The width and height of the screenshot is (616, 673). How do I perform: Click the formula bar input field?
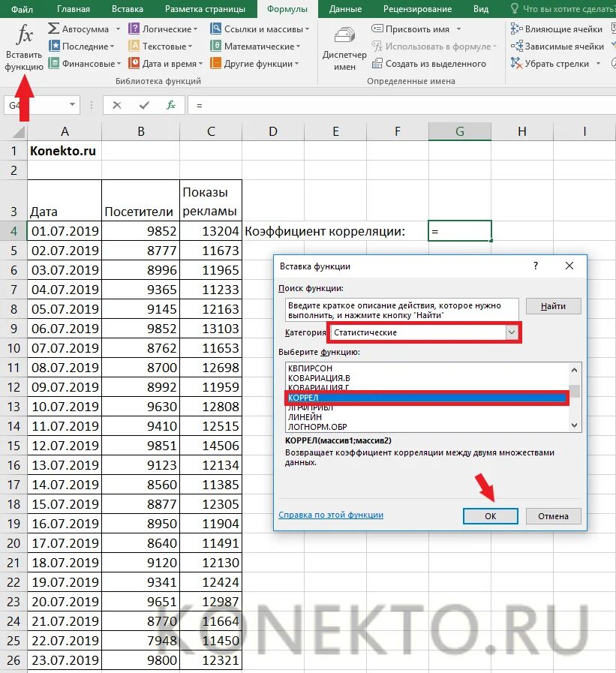(404, 105)
